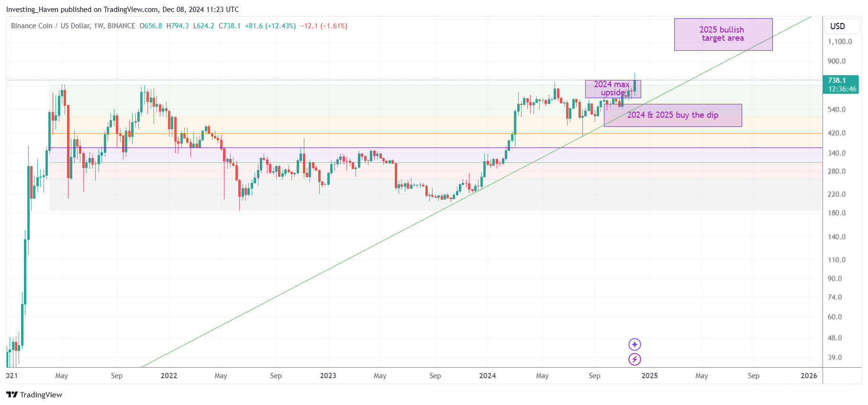This screenshot has height=405, width=868.
Task: Click the 2025 time axis label
Action: (x=650, y=376)
